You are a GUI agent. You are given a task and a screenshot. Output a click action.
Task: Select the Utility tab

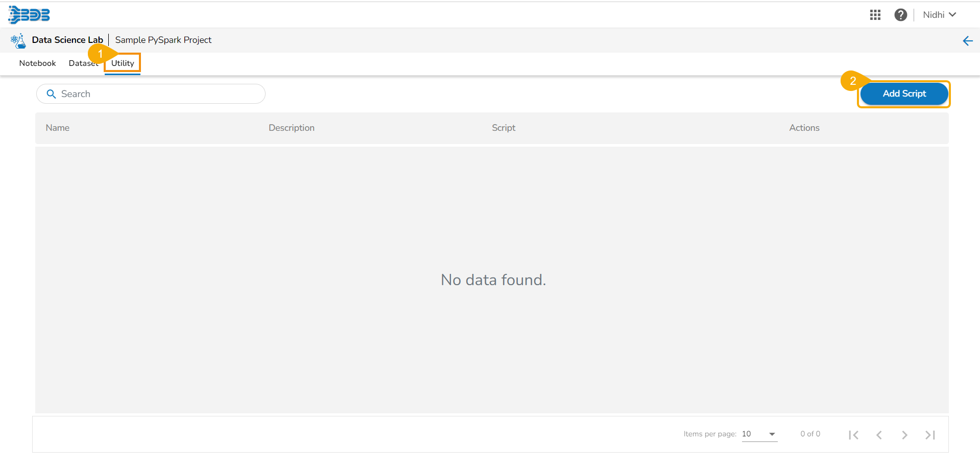pyautogui.click(x=123, y=63)
